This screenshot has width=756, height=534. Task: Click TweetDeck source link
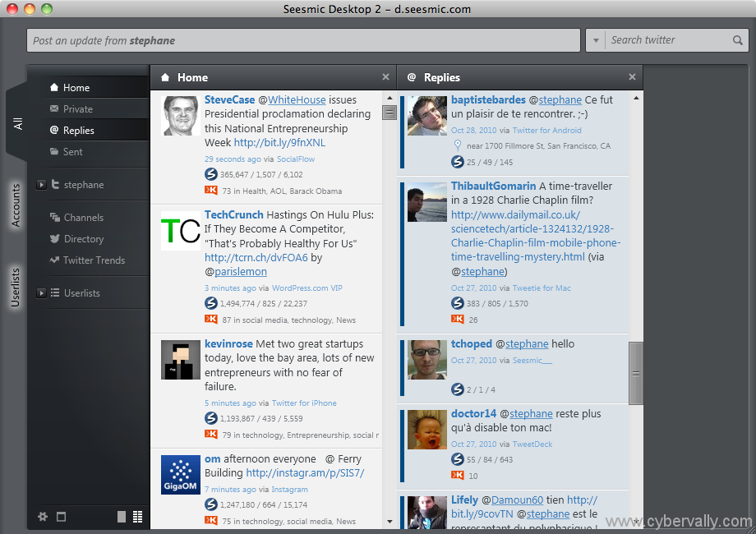pos(532,444)
